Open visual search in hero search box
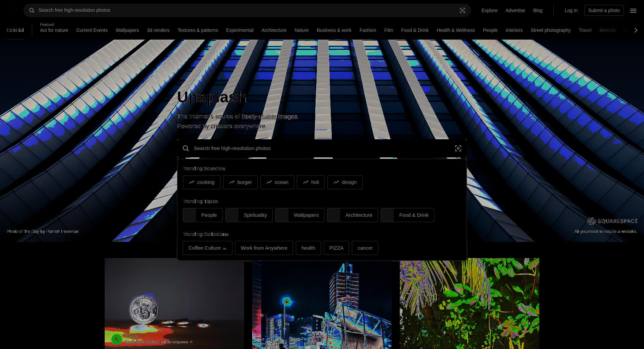 pyautogui.click(x=458, y=148)
